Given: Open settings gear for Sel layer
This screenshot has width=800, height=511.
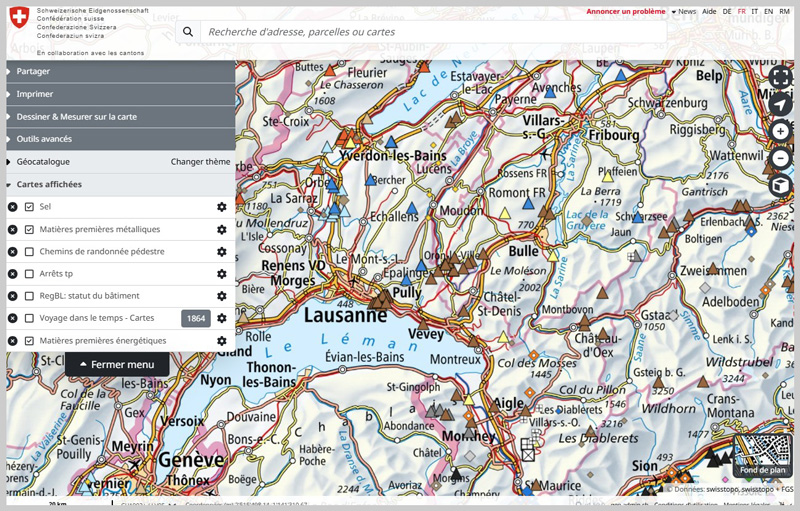Looking at the screenshot, I should pos(222,207).
